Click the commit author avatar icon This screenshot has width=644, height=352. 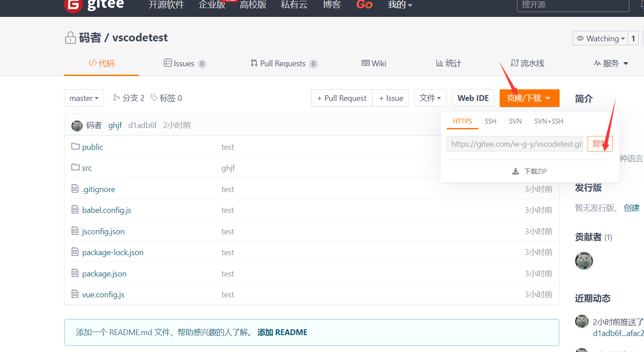(x=77, y=125)
